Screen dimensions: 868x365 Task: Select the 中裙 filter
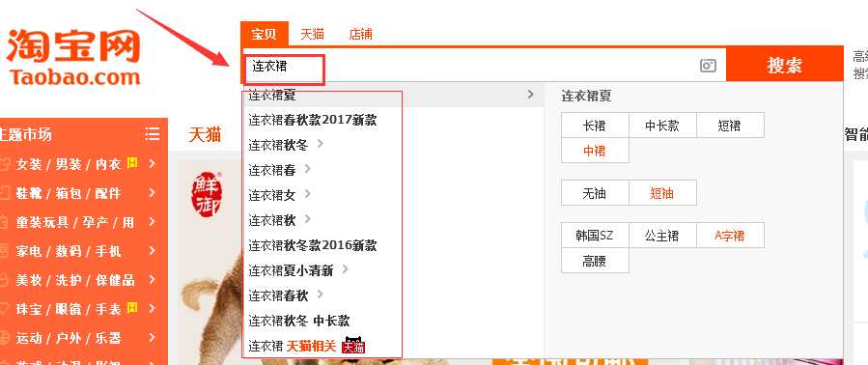tap(595, 150)
